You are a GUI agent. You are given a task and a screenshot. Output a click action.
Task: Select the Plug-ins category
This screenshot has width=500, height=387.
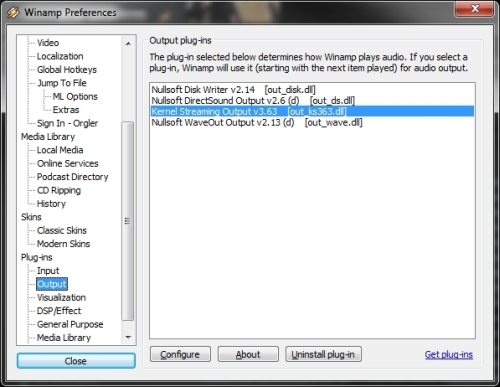point(37,257)
